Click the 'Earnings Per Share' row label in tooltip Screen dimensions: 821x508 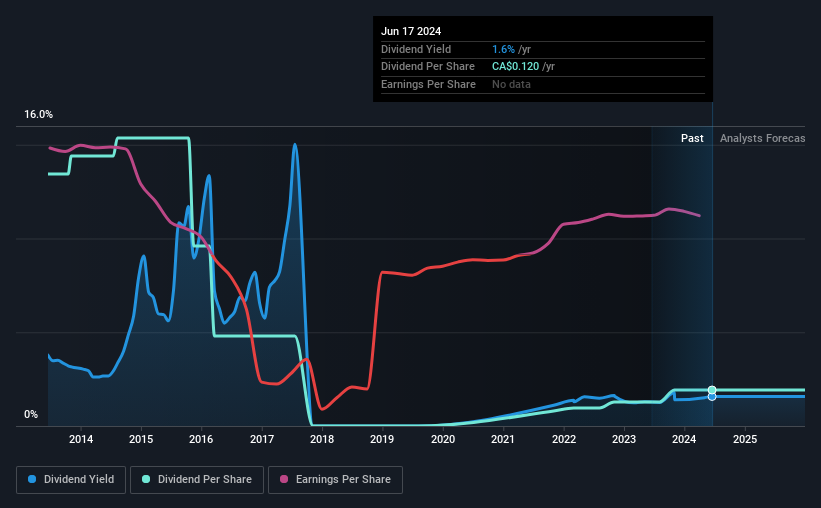pos(428,84)
